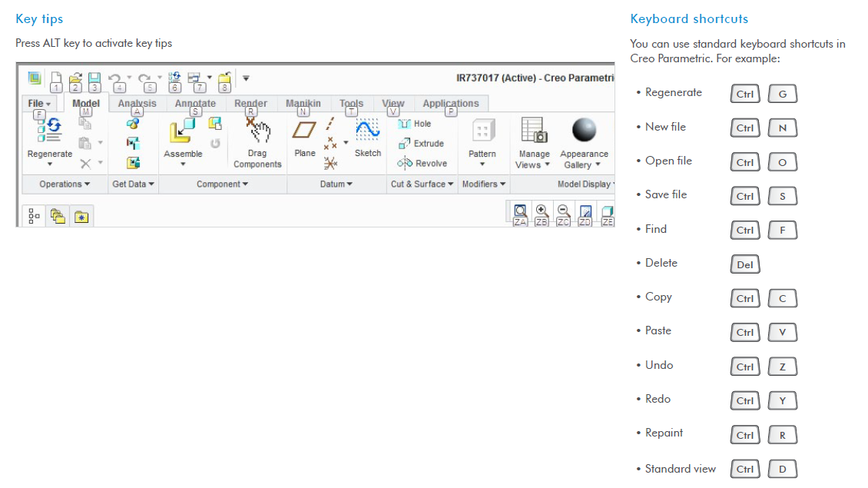Expand the Operations group dropdown
The height and width of the screenshot is (488, 868).
click(x=63, y=184)
